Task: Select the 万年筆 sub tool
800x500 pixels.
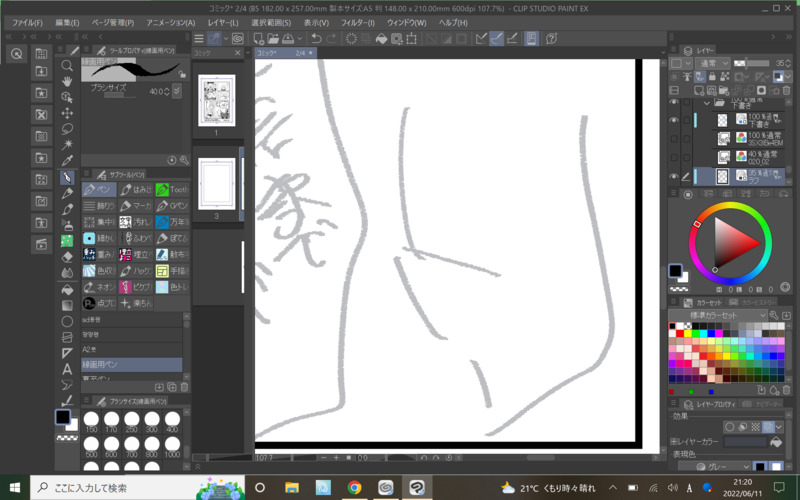Action: 172,222
